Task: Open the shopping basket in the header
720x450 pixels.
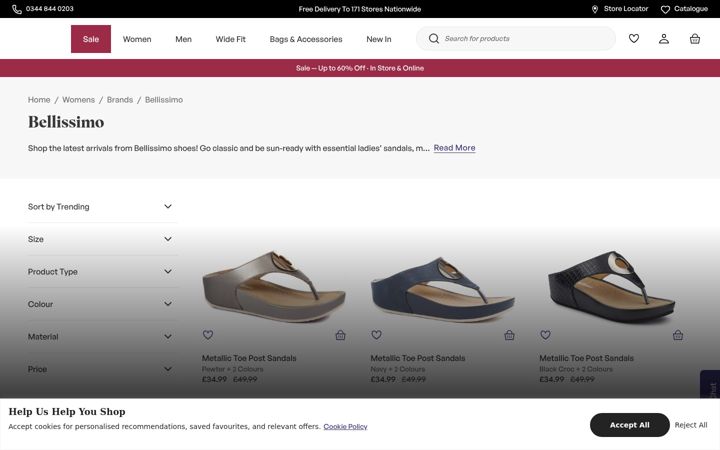Action: [x=695, y=39]
